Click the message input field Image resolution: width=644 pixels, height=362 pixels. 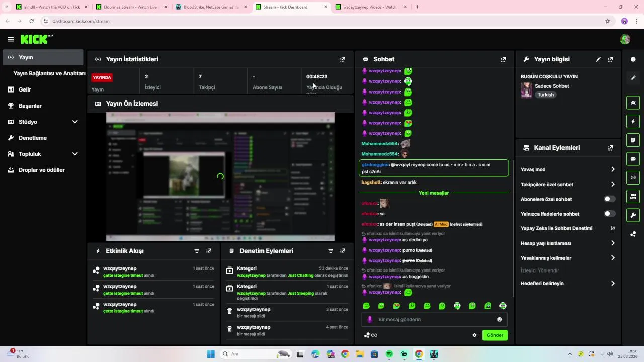click(434, 319)
